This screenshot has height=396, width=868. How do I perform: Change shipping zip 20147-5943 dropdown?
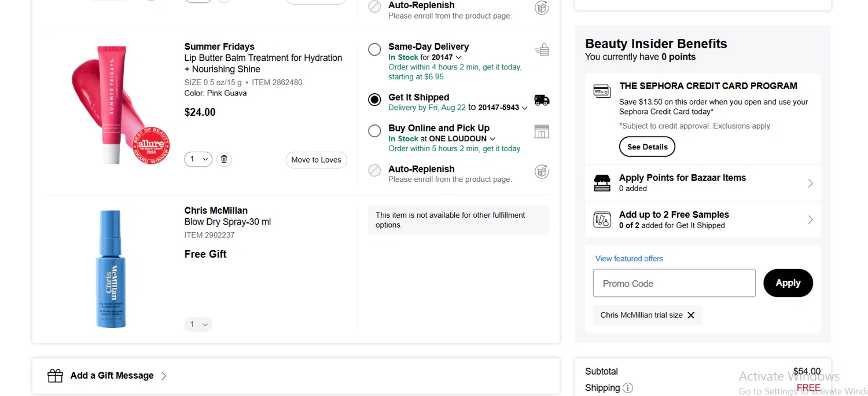click(x=503, y=108)
